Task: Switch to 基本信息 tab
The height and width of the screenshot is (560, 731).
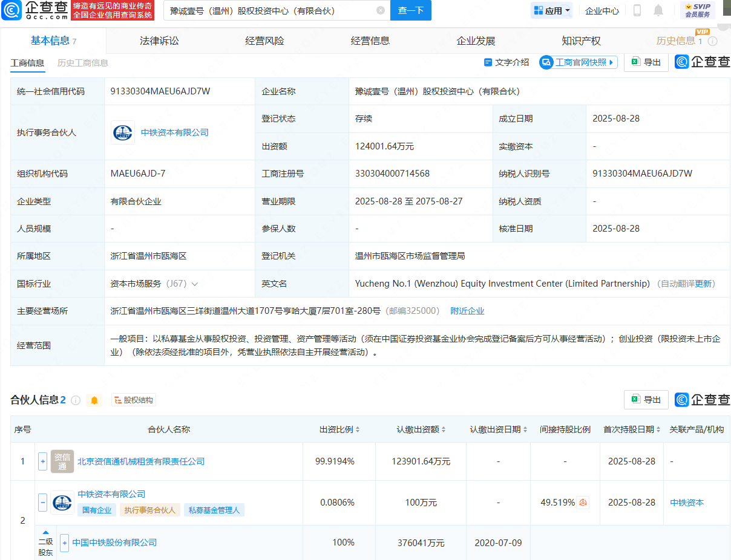Action: 53,41
